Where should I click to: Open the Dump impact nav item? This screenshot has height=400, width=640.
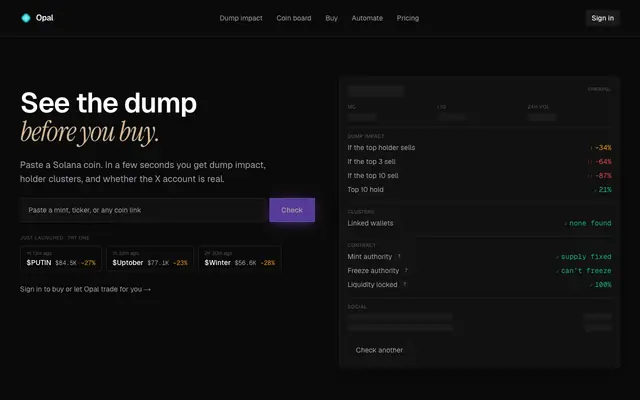pos(241,18)
